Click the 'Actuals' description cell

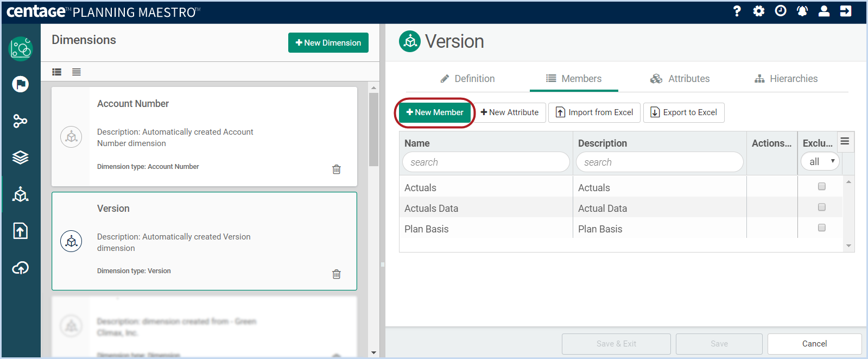coord(660,187)
